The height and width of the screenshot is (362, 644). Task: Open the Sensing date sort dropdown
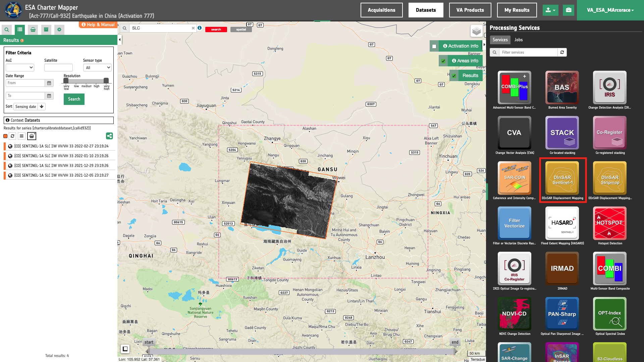(26, 107)
